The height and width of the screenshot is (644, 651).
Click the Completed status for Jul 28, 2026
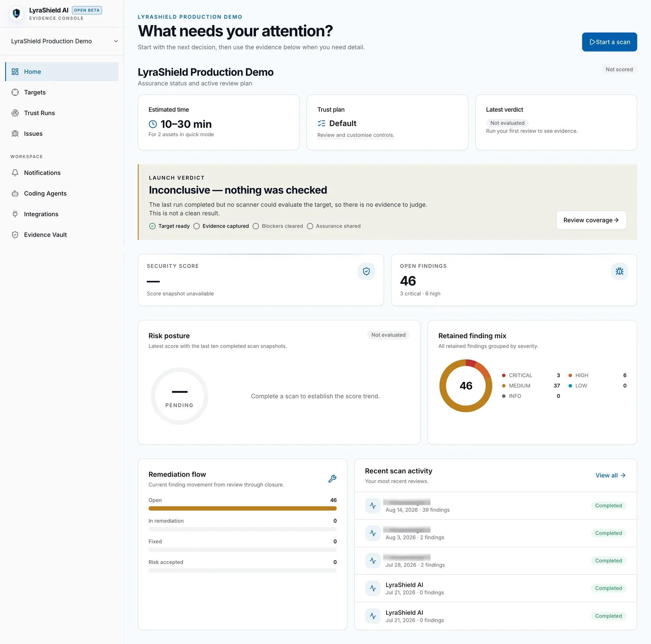pyautogui.click(x=609, y=561)
